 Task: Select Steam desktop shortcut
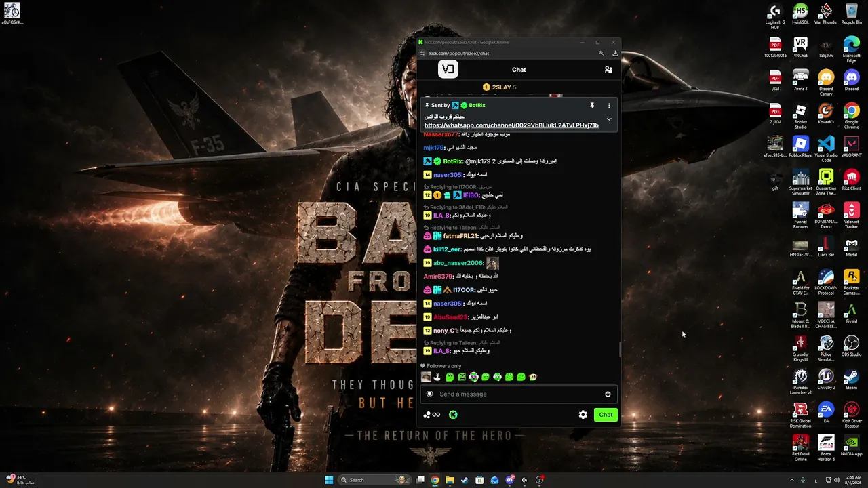point(852,380)
